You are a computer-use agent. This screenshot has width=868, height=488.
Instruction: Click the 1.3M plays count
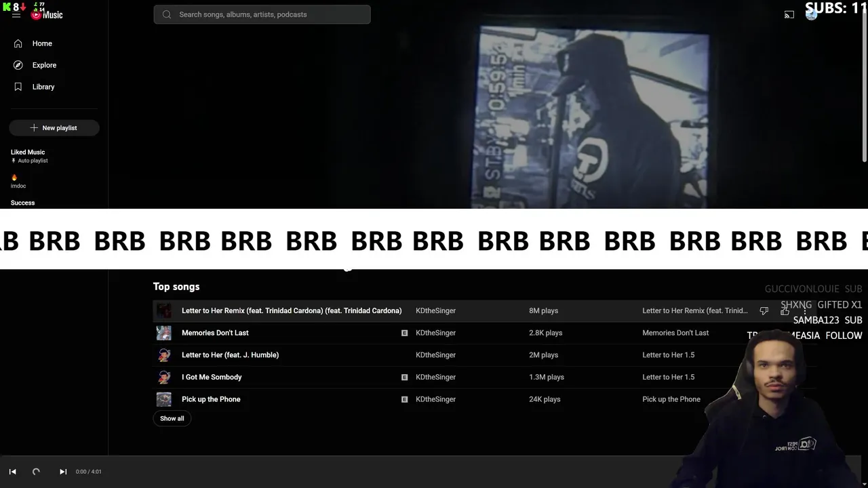click(547, 377)
